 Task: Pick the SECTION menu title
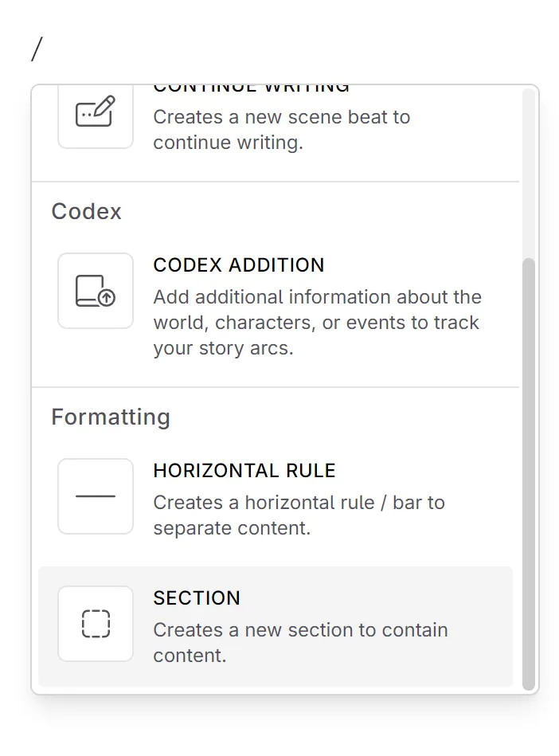pos(197,598)
